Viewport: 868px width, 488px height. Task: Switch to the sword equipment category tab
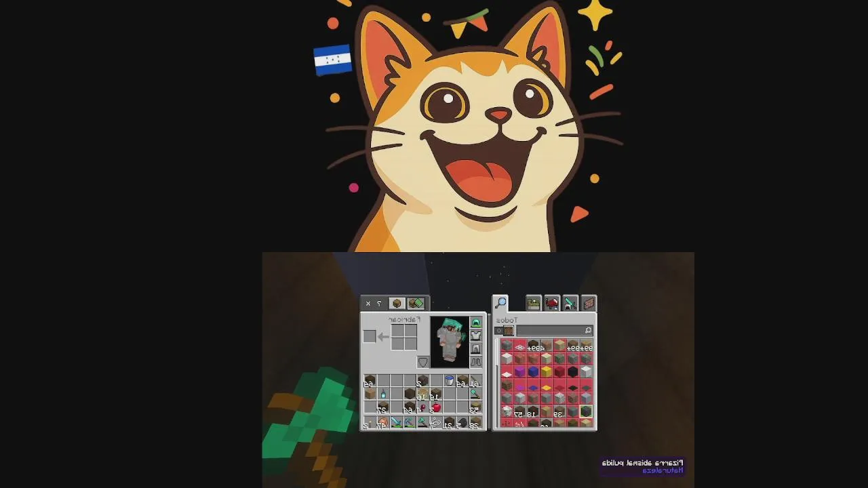pos(570,303)
